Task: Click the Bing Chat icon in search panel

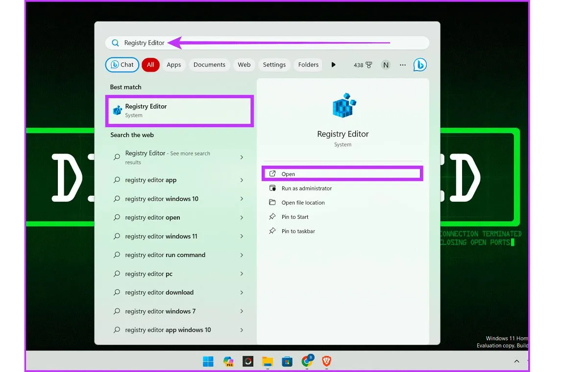Action: click(x=419, y=65)
